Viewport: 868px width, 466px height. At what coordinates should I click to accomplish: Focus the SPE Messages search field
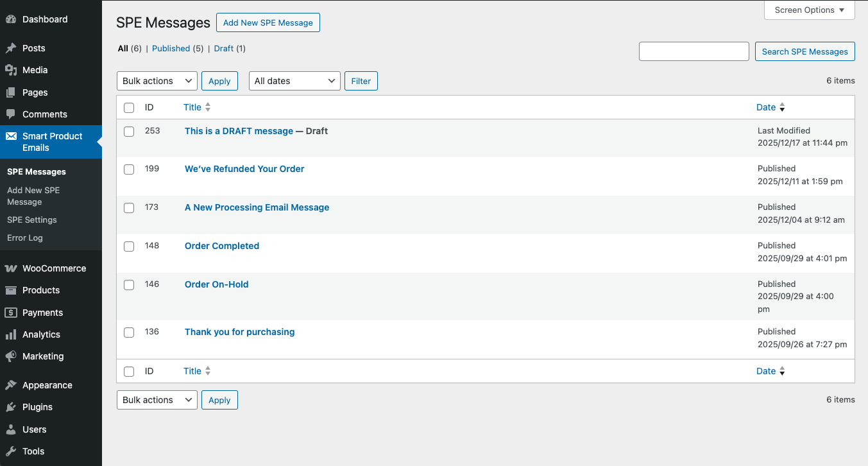[694, 51]
